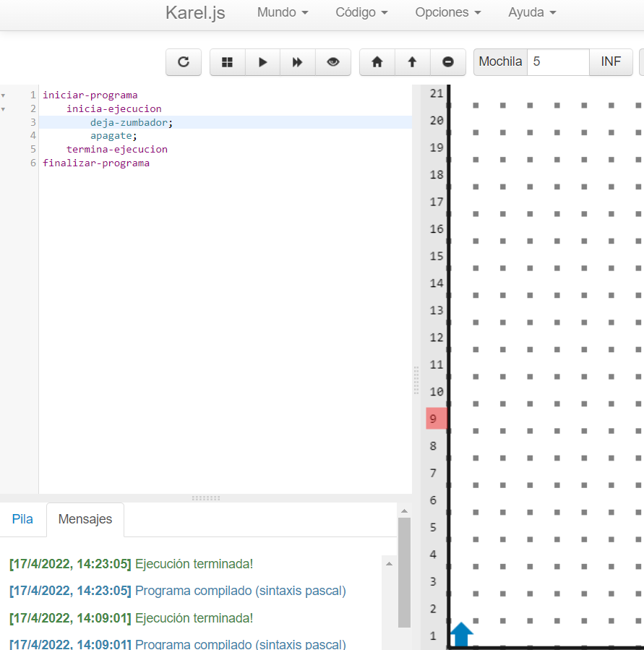
Task: Toggle the INF backpack button
Action: tap(611, 62)
